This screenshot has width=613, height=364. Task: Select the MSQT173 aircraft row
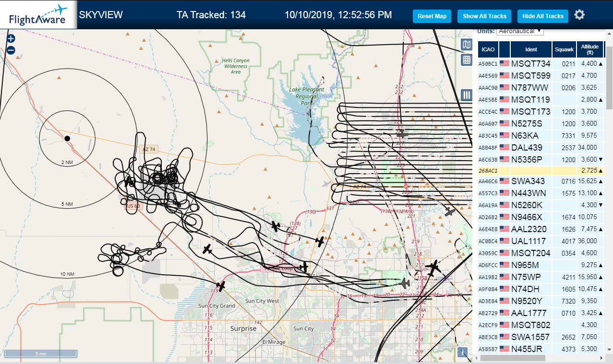coord(541,111)
